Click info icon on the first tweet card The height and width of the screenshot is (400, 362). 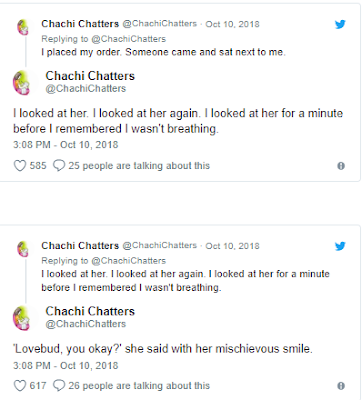coord(341,166)
